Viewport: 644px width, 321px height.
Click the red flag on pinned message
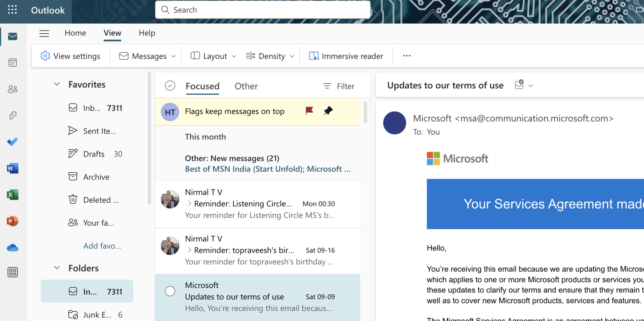(x=309, y=111)
